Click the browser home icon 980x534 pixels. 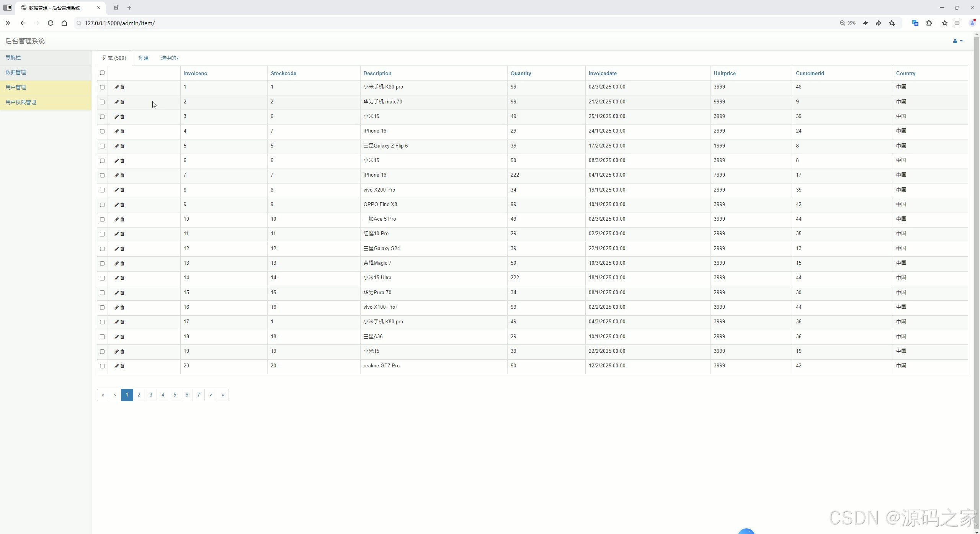64,23
